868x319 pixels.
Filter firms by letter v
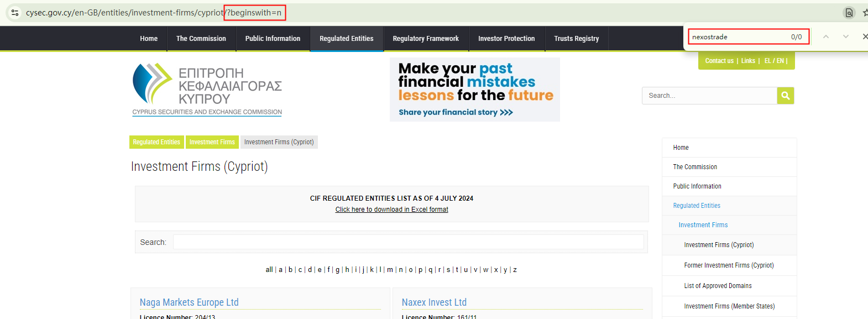pyautogui.click(x=475, y=270)
